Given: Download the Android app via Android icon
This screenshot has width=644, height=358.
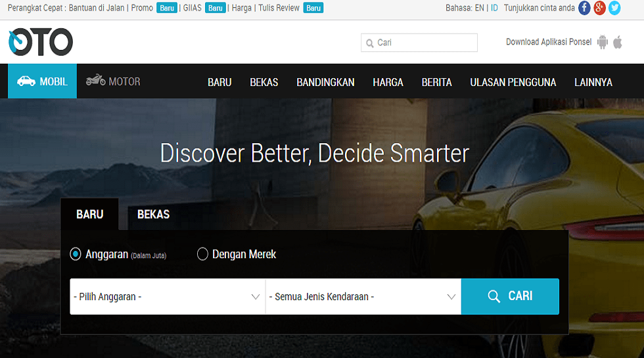Looking at the screenshot, I should pos(603,42).
